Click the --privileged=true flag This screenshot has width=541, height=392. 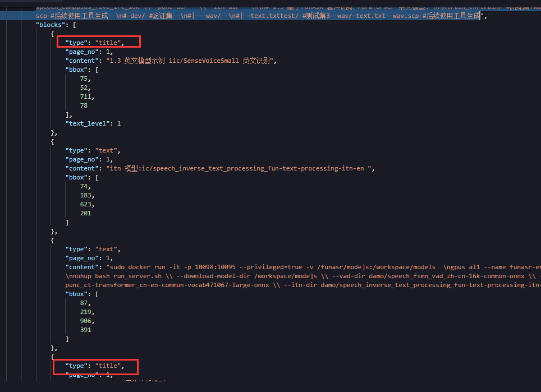click(271, 267)
